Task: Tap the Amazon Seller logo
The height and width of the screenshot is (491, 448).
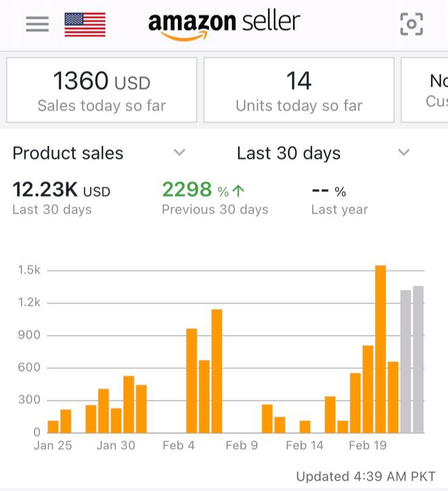Action: point(224,24)
